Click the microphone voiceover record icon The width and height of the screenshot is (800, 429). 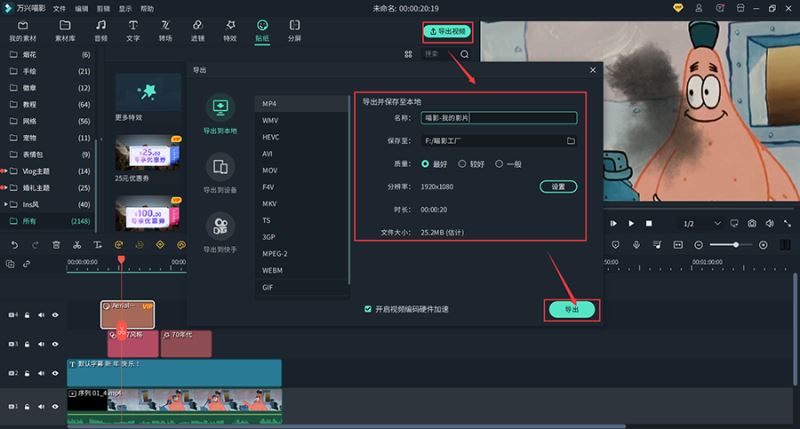pos(636,245)
